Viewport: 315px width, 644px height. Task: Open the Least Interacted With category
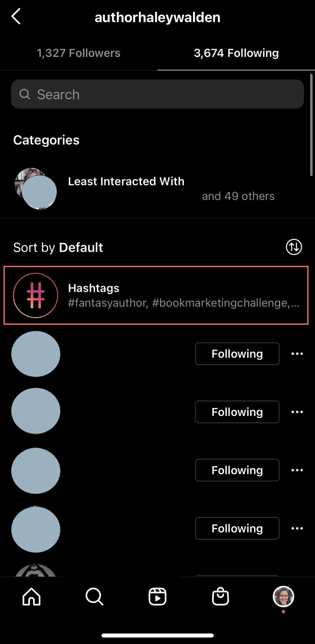coord(126,181)
